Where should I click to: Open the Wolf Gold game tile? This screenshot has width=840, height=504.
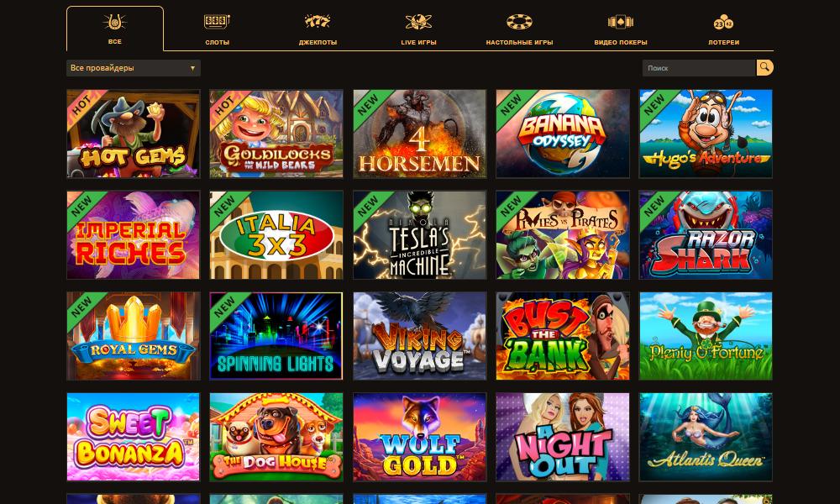tap(419, 437)
